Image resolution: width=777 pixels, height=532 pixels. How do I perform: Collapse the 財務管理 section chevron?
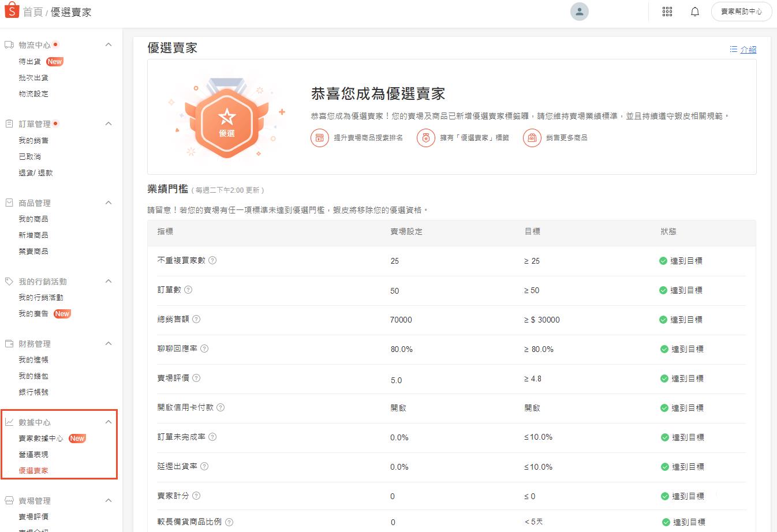point(108,344)
